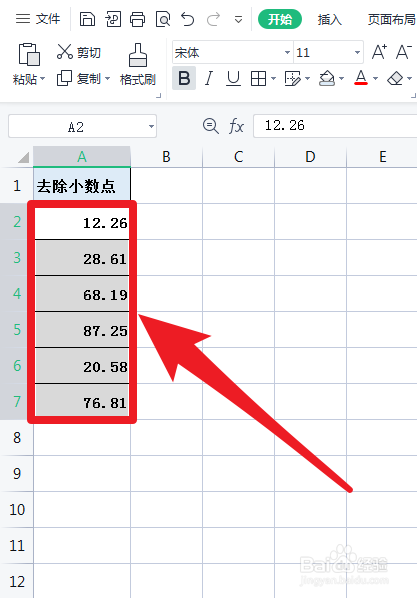This screenshot has width=417, height=598.
Task: Redo the last action
Action: point(213,19)
